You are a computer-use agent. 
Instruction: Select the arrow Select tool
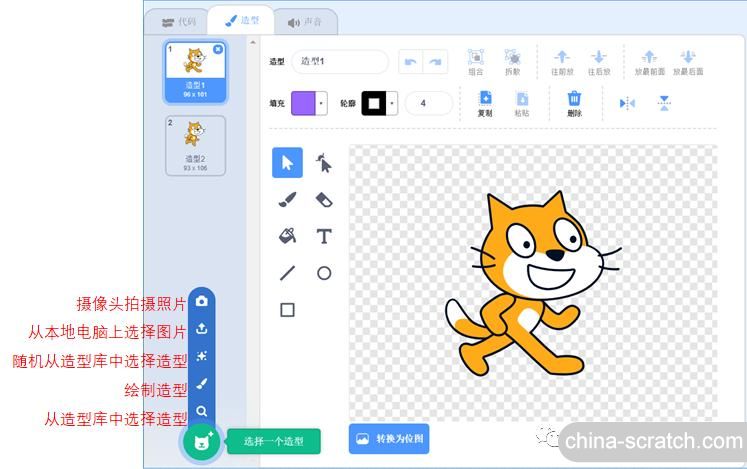tap(287, 163)
